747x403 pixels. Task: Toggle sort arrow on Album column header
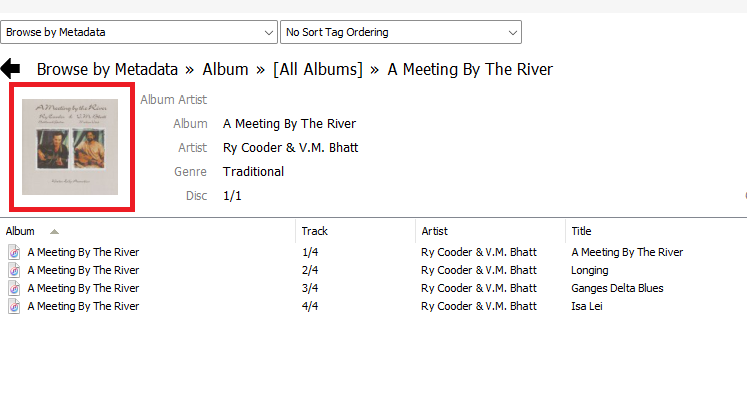[x=54, y=231]
